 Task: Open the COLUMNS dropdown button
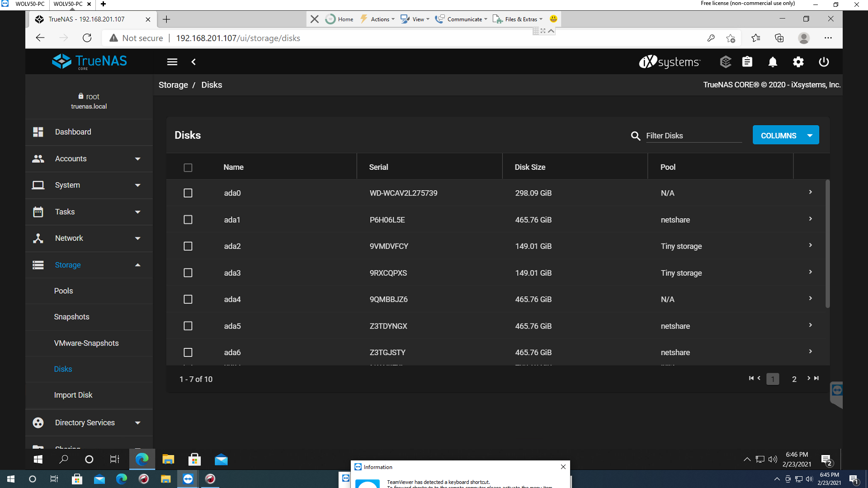[x=786, y=135]
